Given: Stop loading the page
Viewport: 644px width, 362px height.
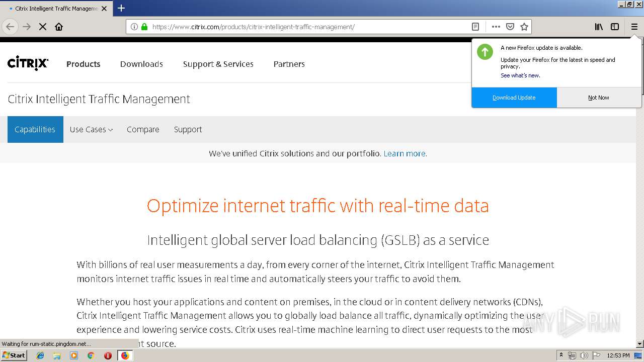Looking at the screenshot, I should pos(43,27).
